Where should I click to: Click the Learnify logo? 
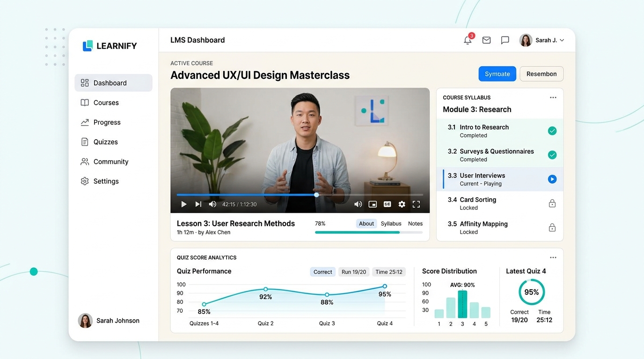click(x=110, y=46)
